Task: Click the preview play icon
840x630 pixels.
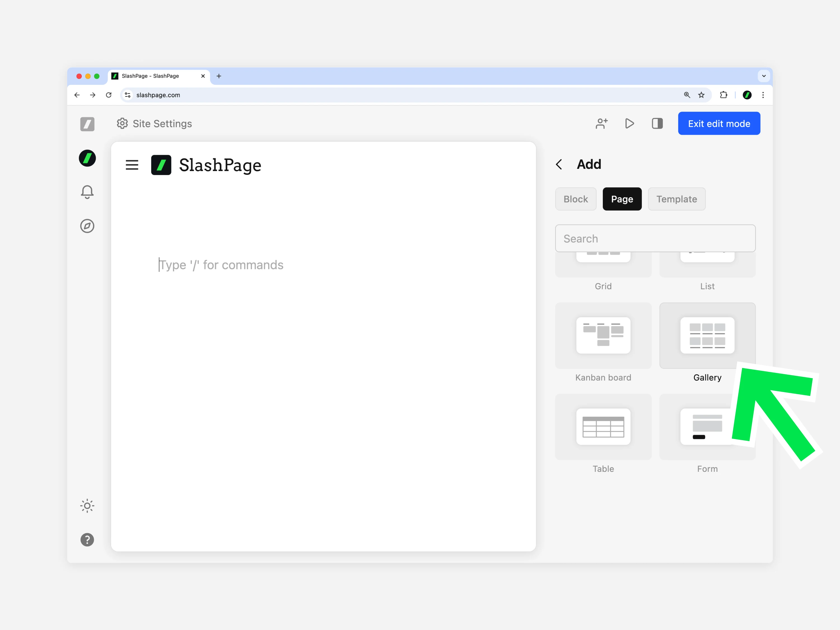Action: pos(629,123)
